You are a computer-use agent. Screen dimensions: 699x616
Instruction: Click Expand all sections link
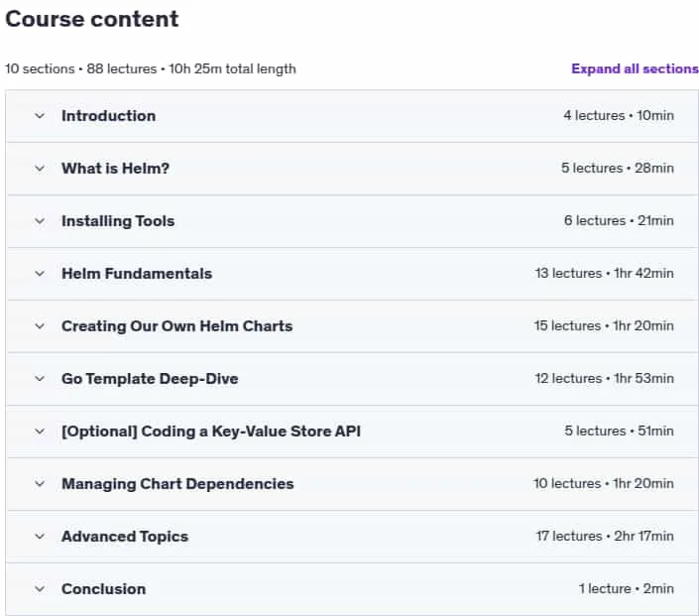point(635,68)
